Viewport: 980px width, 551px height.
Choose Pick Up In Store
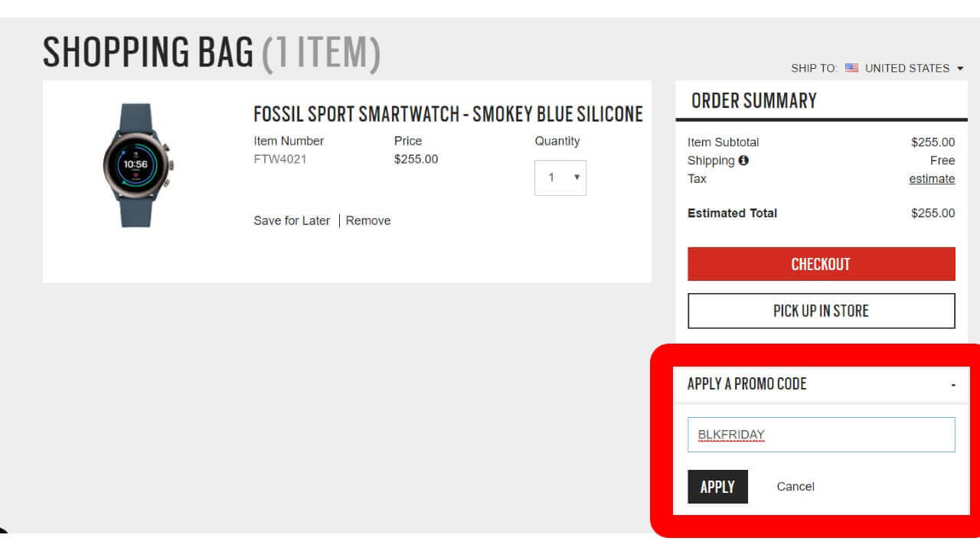(821, 311)
